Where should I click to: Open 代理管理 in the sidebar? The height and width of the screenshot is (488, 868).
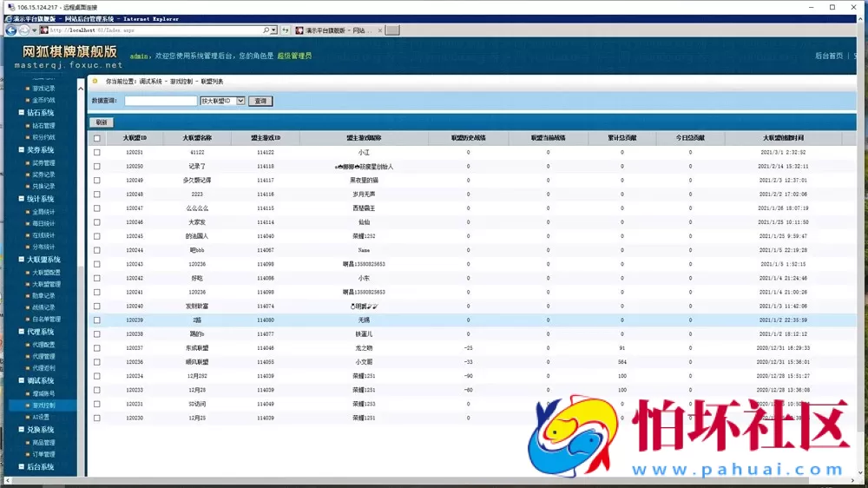click(x=43, y=356)
